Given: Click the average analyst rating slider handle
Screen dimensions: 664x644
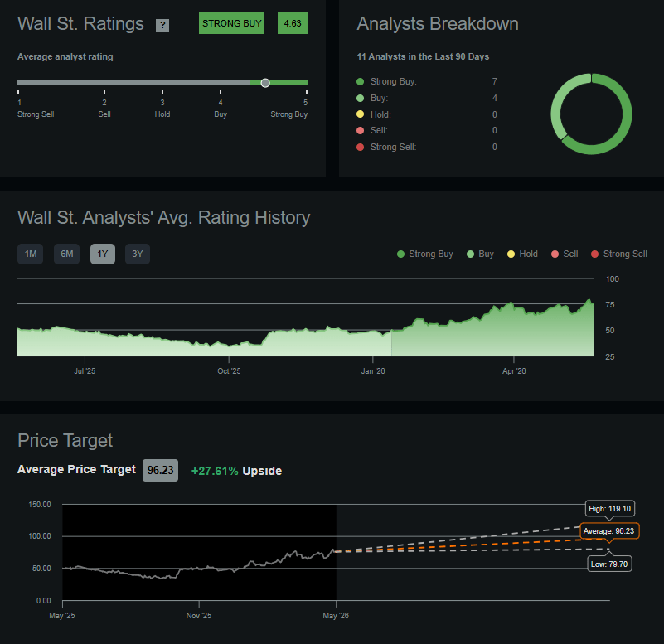Looking at the screenshot, I should [x=265, y=83].
